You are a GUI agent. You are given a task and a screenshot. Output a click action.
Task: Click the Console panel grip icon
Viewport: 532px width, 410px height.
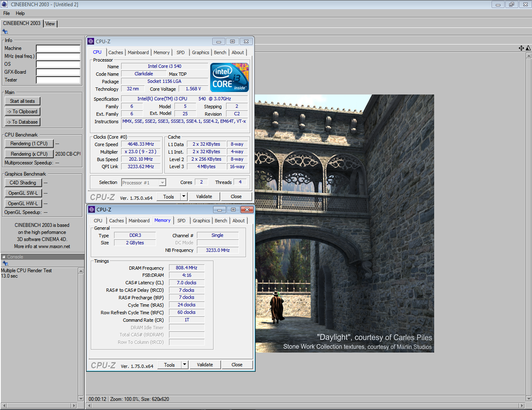(x=4, y=257)
